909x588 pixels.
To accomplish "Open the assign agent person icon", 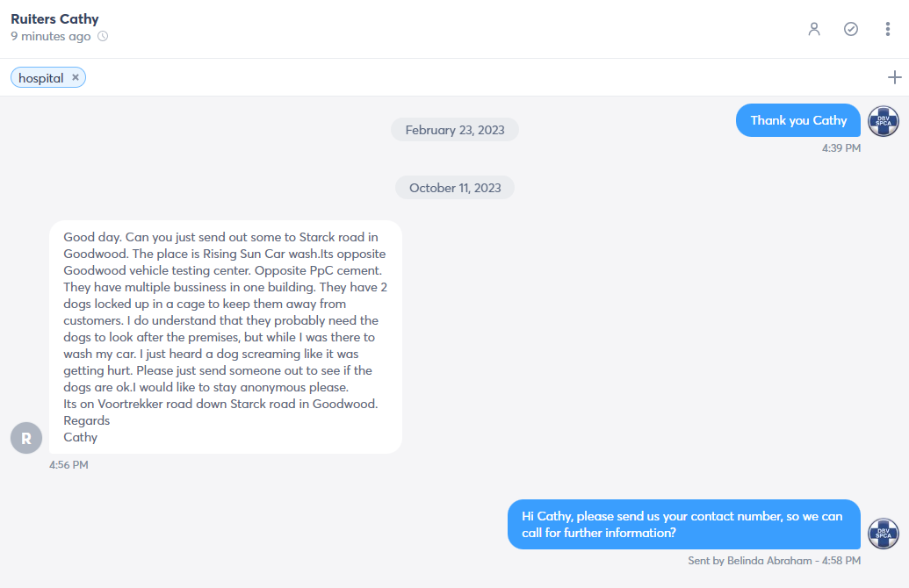I will pos(814,29).
